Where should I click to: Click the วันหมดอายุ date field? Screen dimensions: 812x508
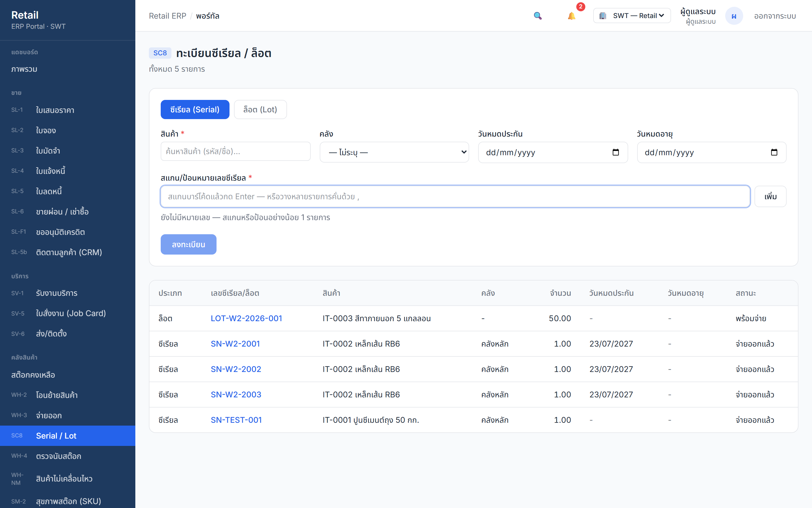[712, 152]
